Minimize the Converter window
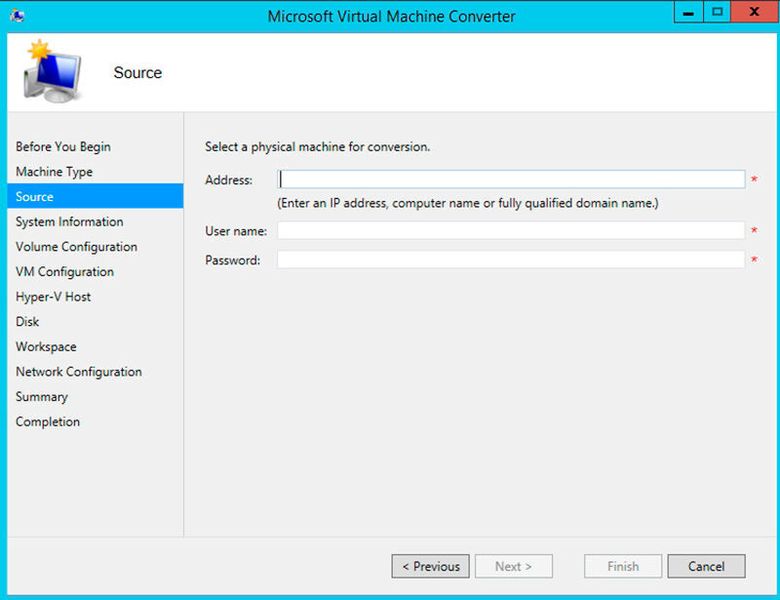This screenshot has width=780, height=600. click(x=688, y=12)
